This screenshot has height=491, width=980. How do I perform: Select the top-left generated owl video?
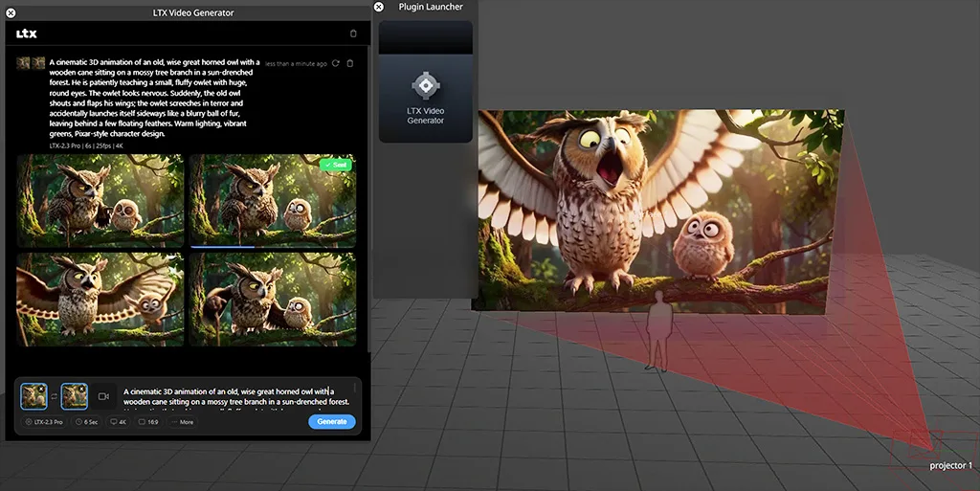pos(100,200)
